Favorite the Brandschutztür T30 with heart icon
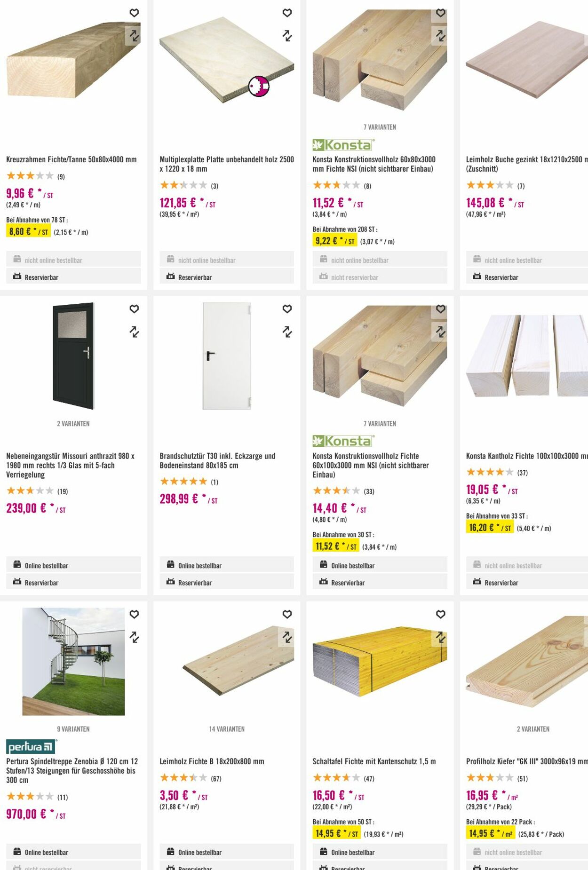588x870 pixels. click(x=287, y=309)
